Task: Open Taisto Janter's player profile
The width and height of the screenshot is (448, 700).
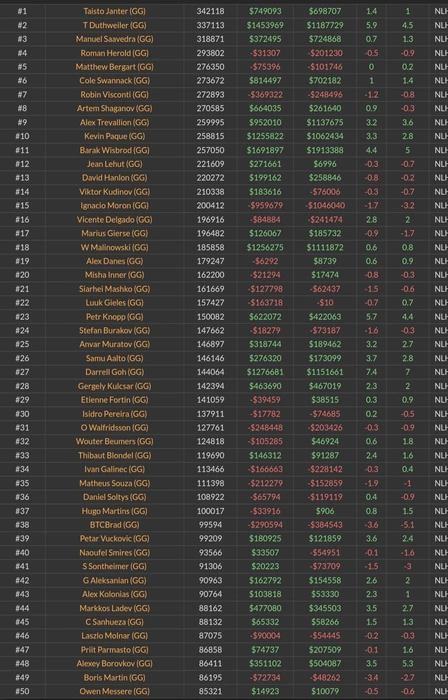Action: 114,11
